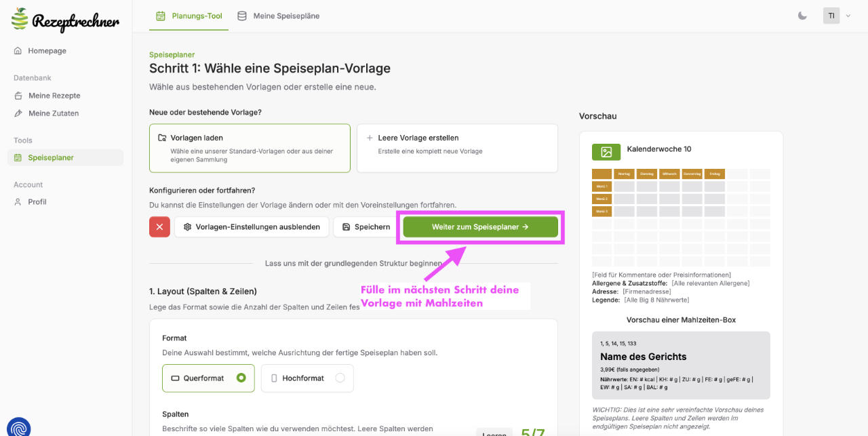Click the Name des Gerichts preview box
Viewport: 868px width, 436px height.
tap(681, 365)
